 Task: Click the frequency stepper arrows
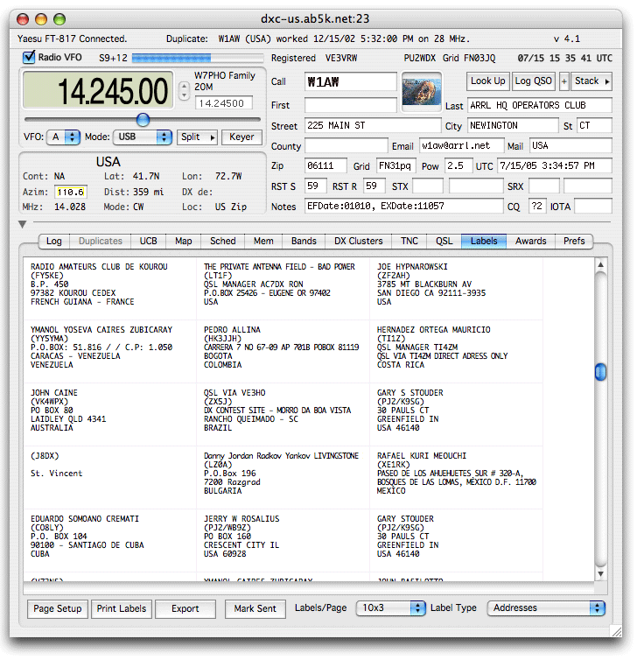tap(184, 91)
